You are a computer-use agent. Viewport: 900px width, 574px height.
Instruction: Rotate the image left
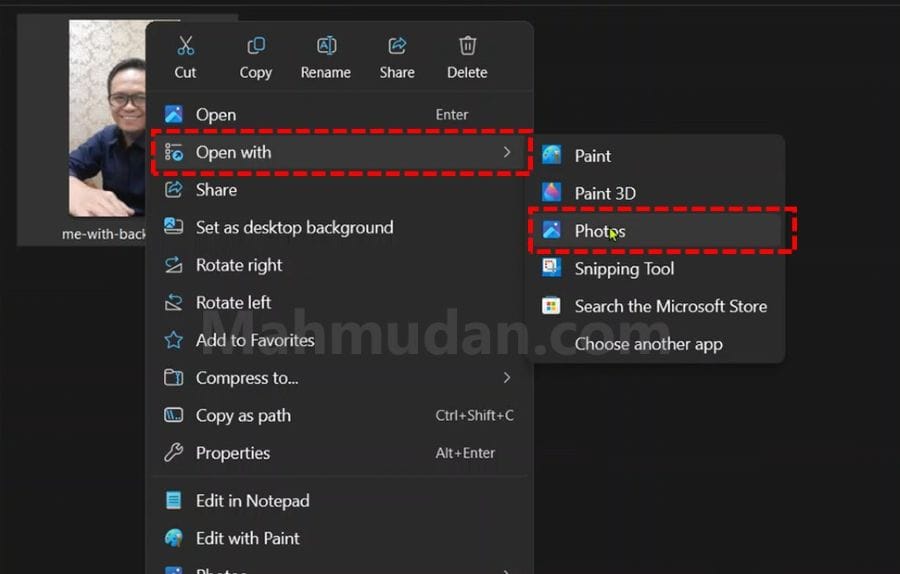pyautogui.click(x=233, y=303)
